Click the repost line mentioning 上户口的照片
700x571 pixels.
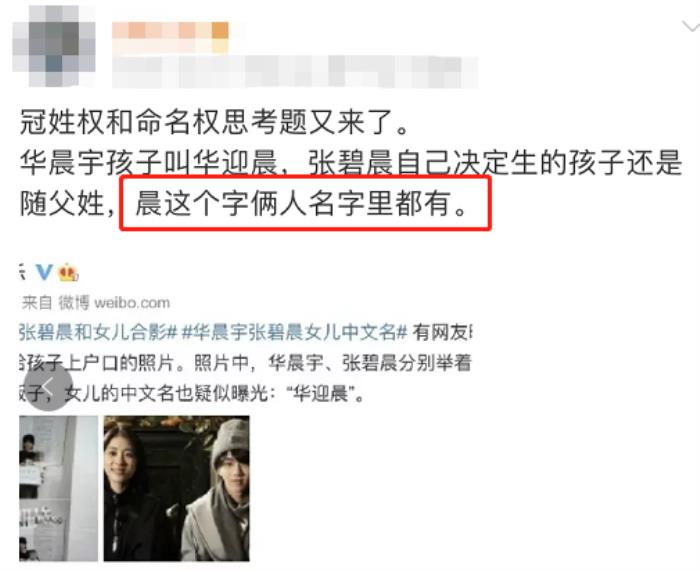point(245,363)
